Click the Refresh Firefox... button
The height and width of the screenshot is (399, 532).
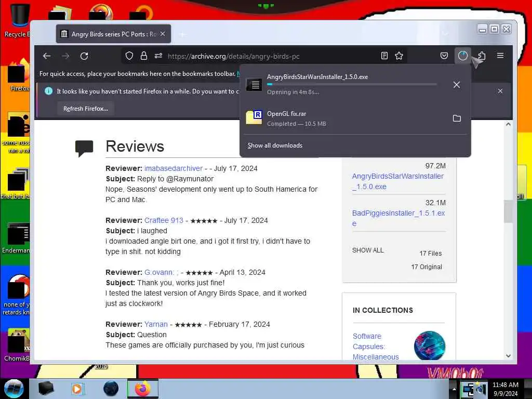coord(86,109)
